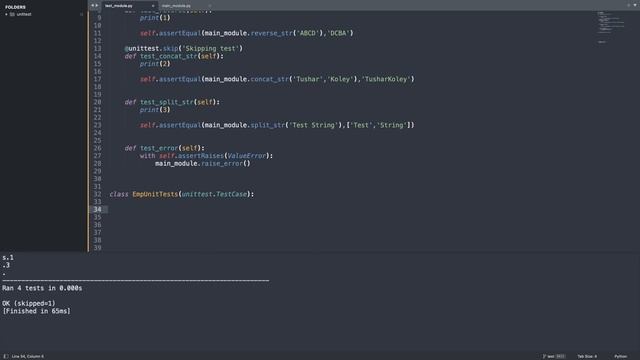Viewport: 640px width, 360px height.
Task: Click 'OK (skipped=1)' output line
Action: [29, 304]
